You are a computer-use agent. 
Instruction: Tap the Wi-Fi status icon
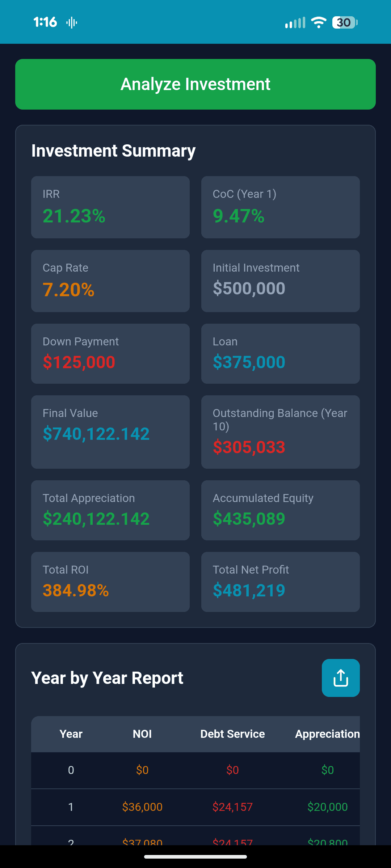318,22
